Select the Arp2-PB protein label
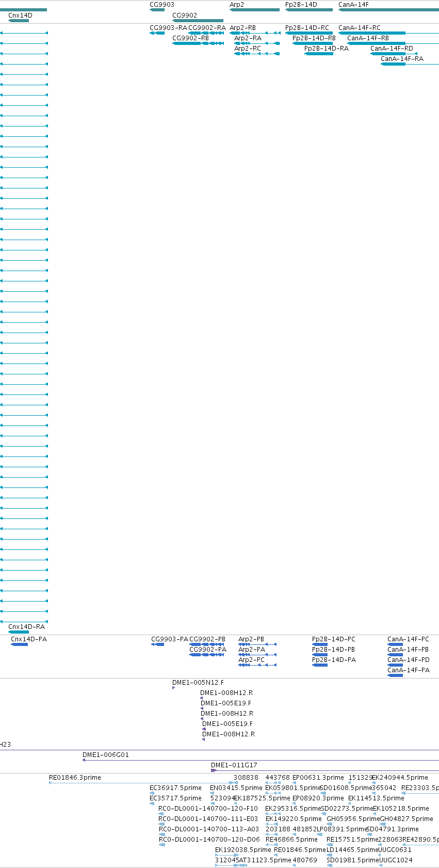The image size is (439, 868). pos(251,639)
